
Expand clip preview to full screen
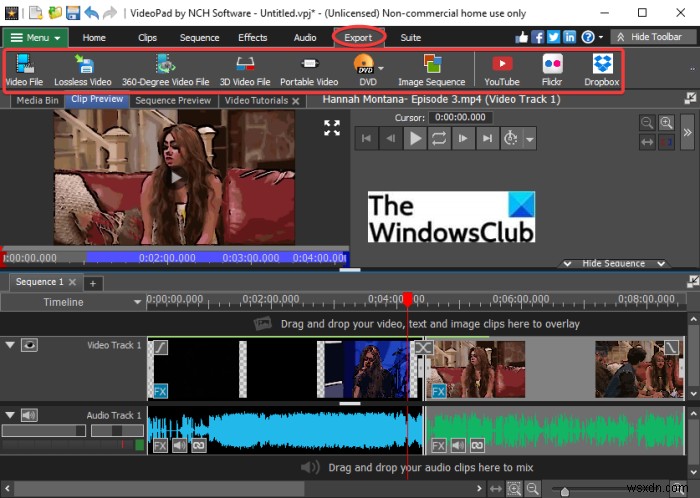click(332, 128)
